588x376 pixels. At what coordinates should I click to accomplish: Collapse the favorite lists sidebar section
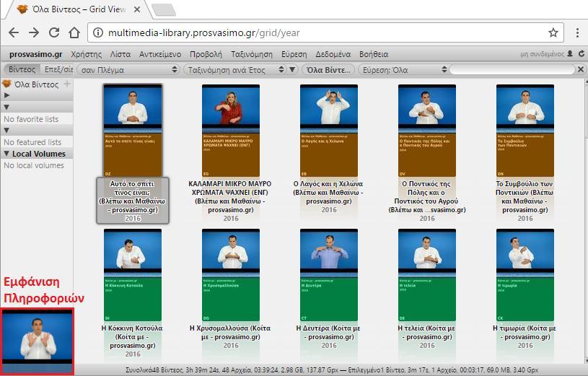tap(6, 107)
